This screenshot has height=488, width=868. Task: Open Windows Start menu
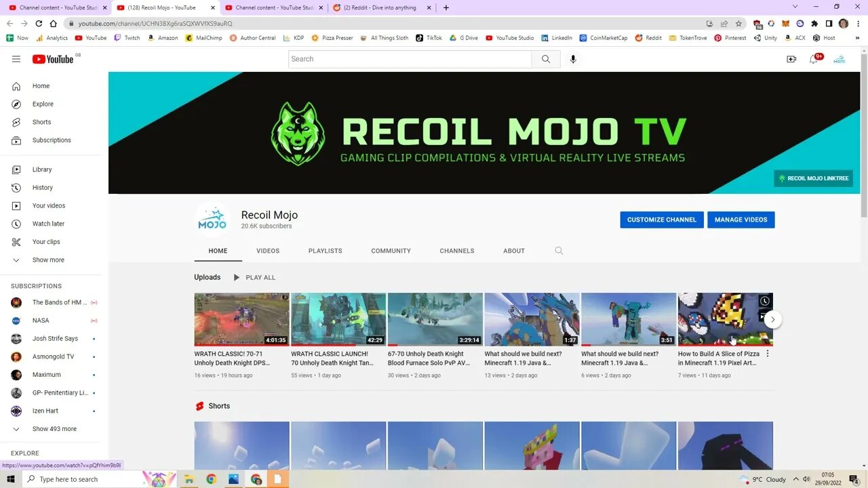[x=11, y=479]
